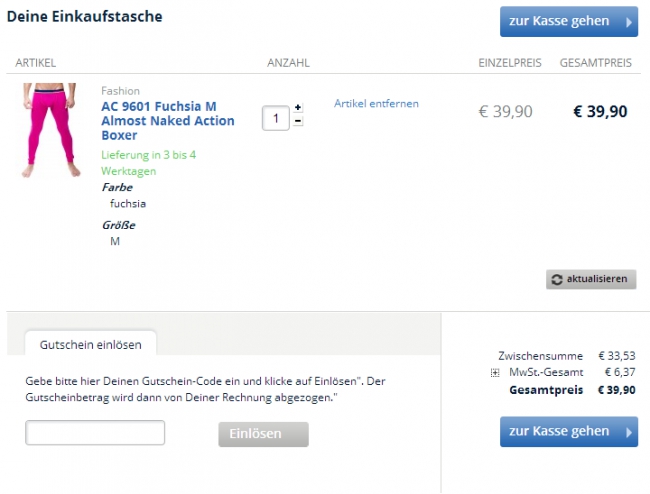
Task: Decrease quantity with the minus icon
Action: click(x=298, y=121)
